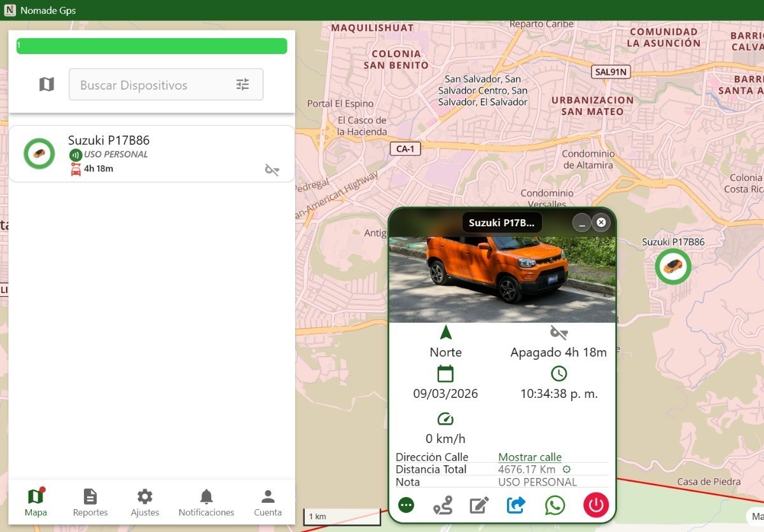Open the Ajustes tab
The height and width of the screenshot is (532, 764).
pyautogui.click(x=145, y=502)
